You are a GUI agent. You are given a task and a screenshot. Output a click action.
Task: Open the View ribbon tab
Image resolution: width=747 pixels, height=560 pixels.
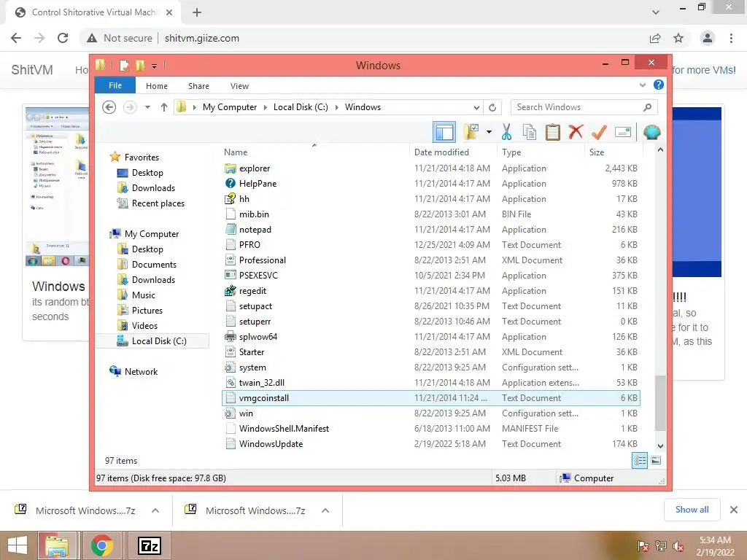239,86
